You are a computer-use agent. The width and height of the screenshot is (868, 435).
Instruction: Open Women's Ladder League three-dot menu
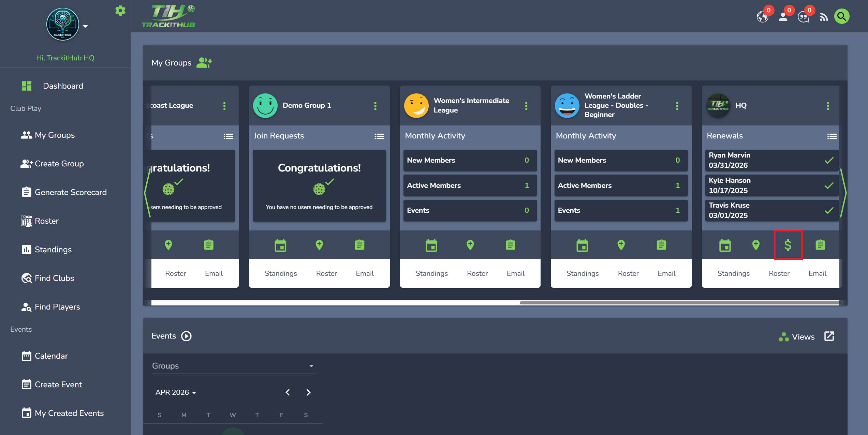pyautogui.click(x=677, y=106)
